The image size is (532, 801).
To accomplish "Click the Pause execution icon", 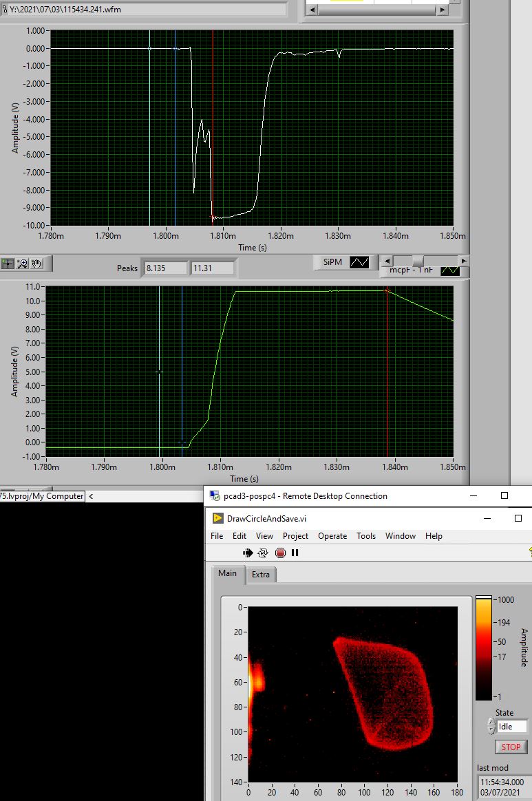I will 295,553.
